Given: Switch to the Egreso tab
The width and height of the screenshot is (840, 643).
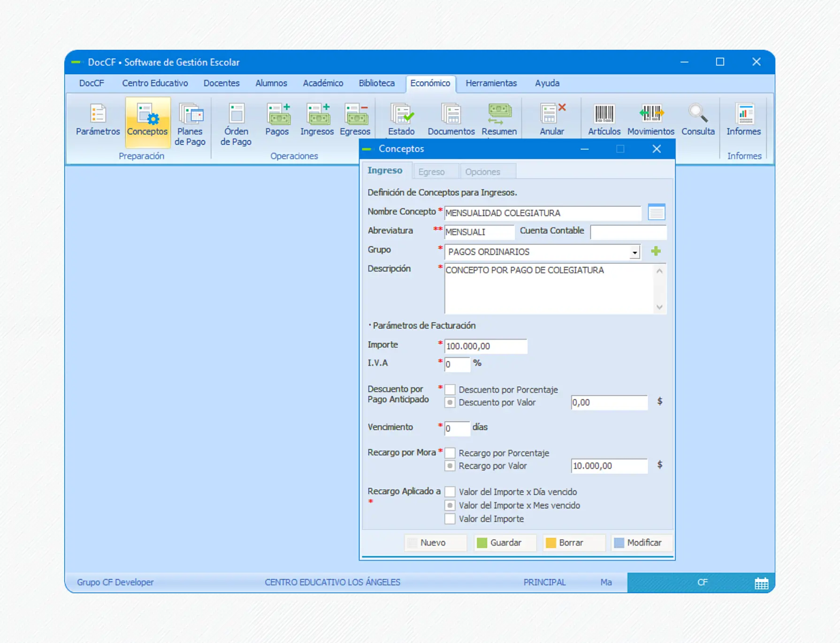Looking at the screenshot, I should point(431,172).
